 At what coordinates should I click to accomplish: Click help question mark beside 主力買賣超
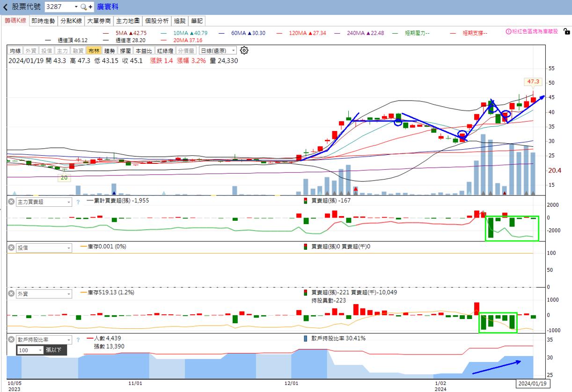pos(78,202)
